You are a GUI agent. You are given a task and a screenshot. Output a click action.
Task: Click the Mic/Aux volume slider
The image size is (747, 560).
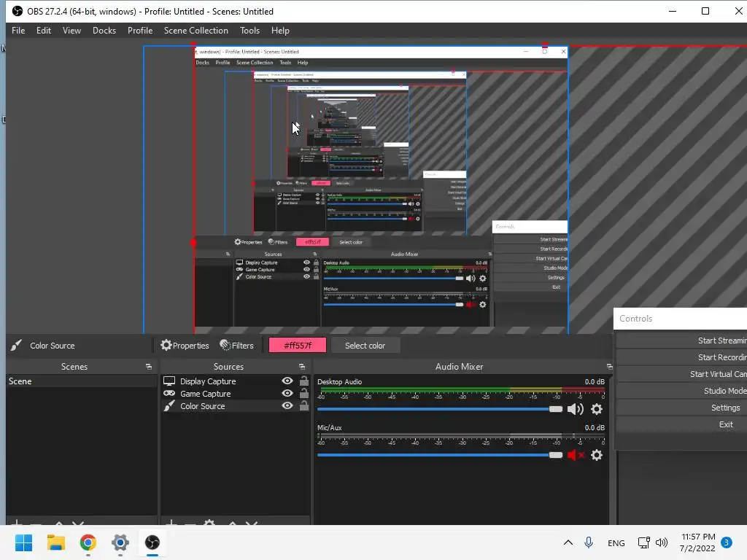tap(439, 455)
